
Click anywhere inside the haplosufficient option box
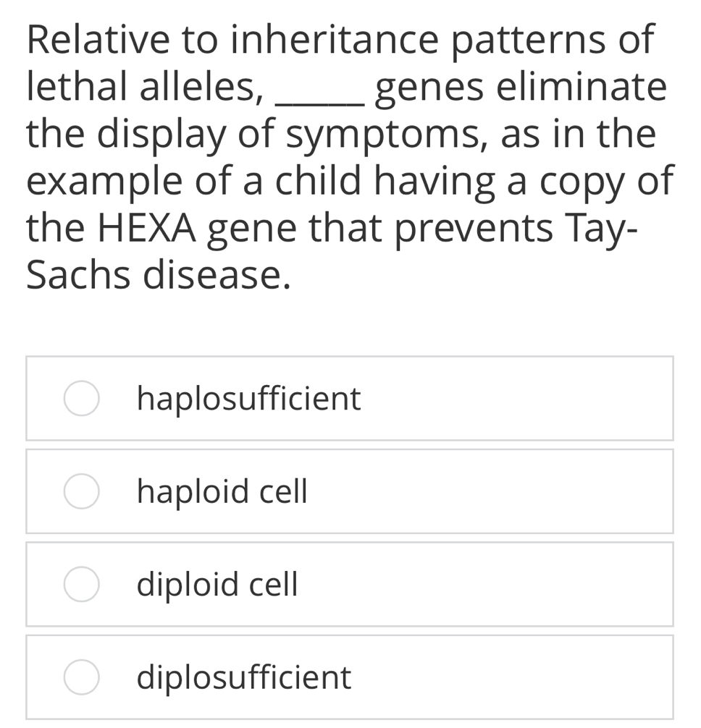pyautogui.click(x=350, y=398)
